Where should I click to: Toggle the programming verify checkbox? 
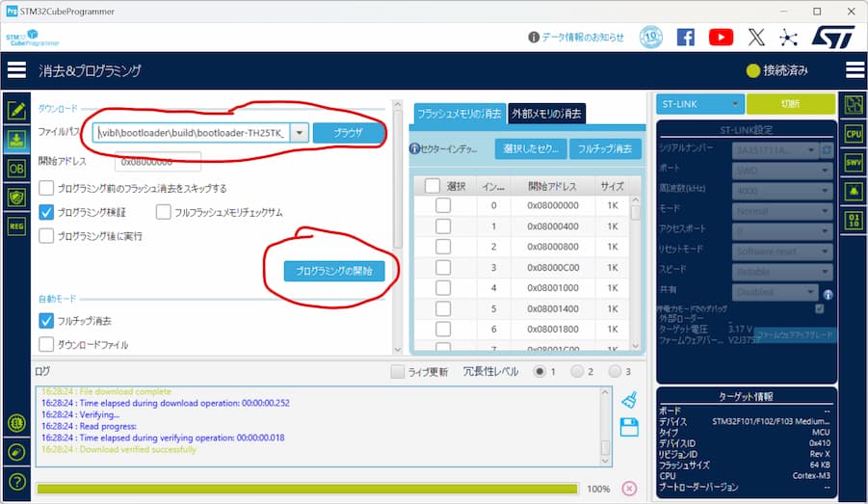point(46,212)
